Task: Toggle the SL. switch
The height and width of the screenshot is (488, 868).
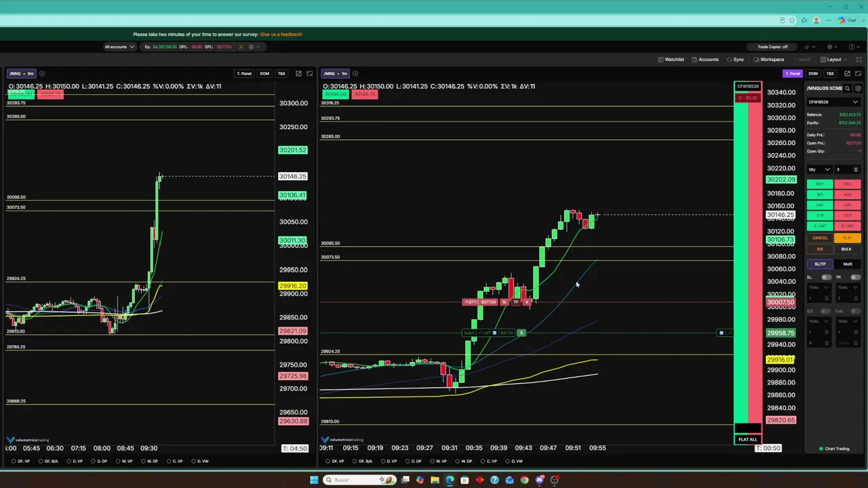Action: [x=826, y=277]
